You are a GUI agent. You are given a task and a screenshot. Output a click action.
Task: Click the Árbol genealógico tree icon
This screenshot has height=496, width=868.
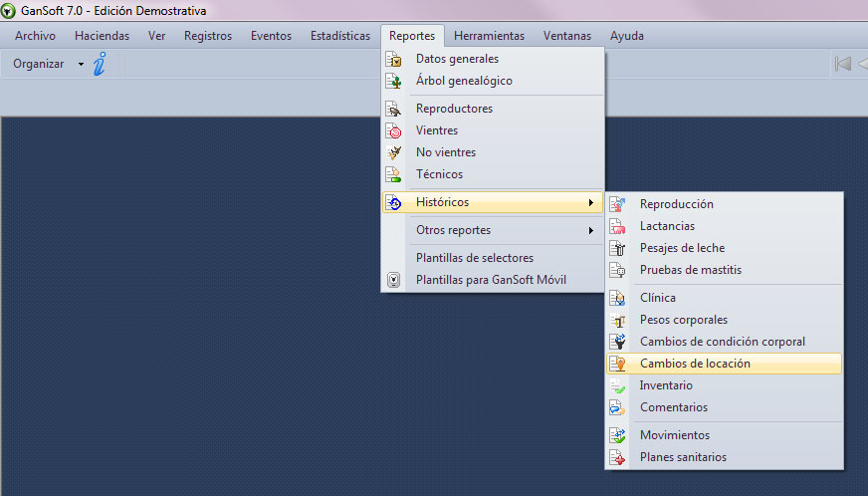[393, 81]
